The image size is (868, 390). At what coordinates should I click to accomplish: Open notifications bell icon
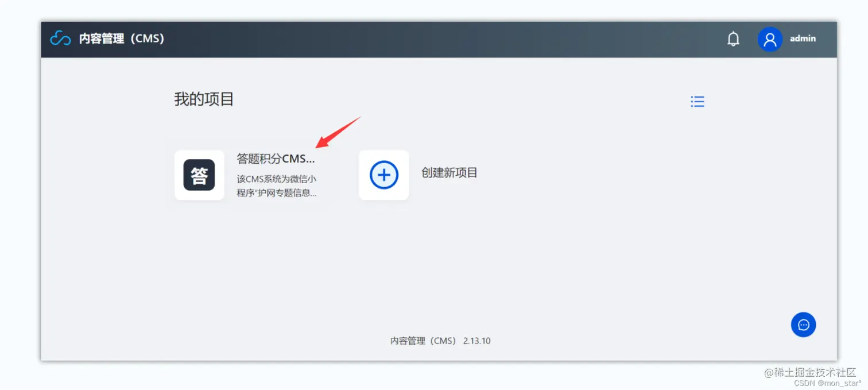tap(733, 39)
